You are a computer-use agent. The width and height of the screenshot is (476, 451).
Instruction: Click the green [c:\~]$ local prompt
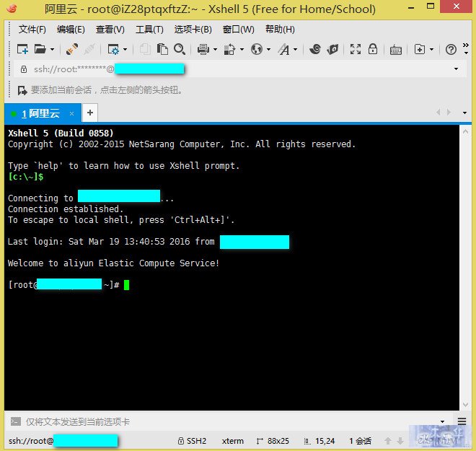tap(26, 177)
